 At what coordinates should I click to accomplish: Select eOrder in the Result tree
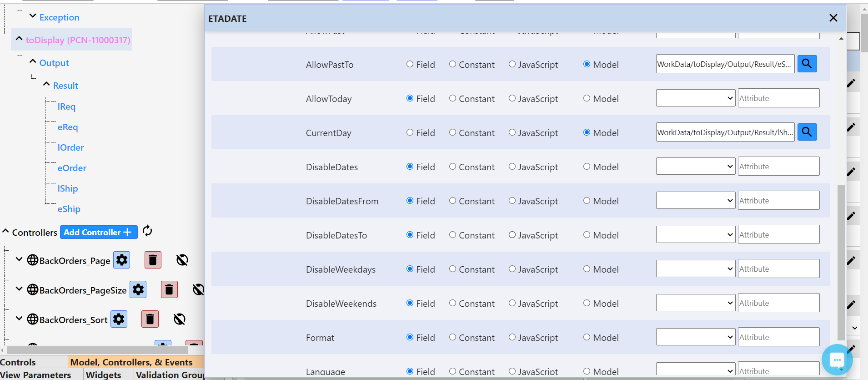pos(72,168)
